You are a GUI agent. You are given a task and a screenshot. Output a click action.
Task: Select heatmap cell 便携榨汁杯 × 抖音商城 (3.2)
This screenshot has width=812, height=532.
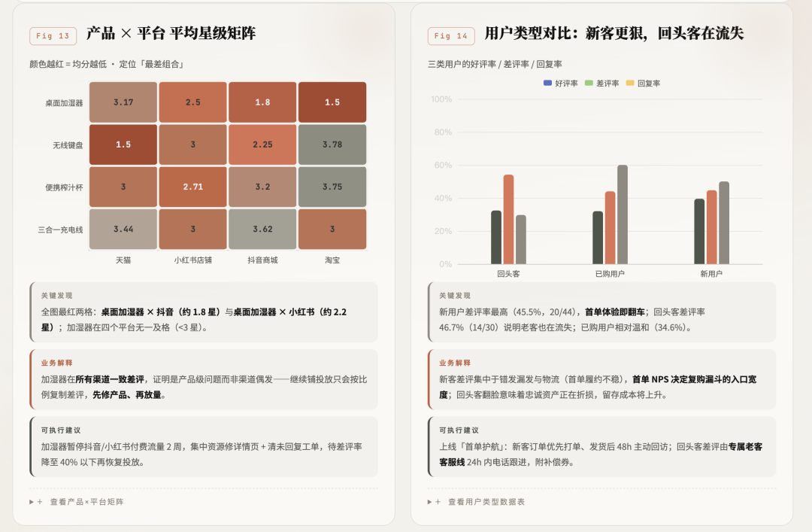262,187
